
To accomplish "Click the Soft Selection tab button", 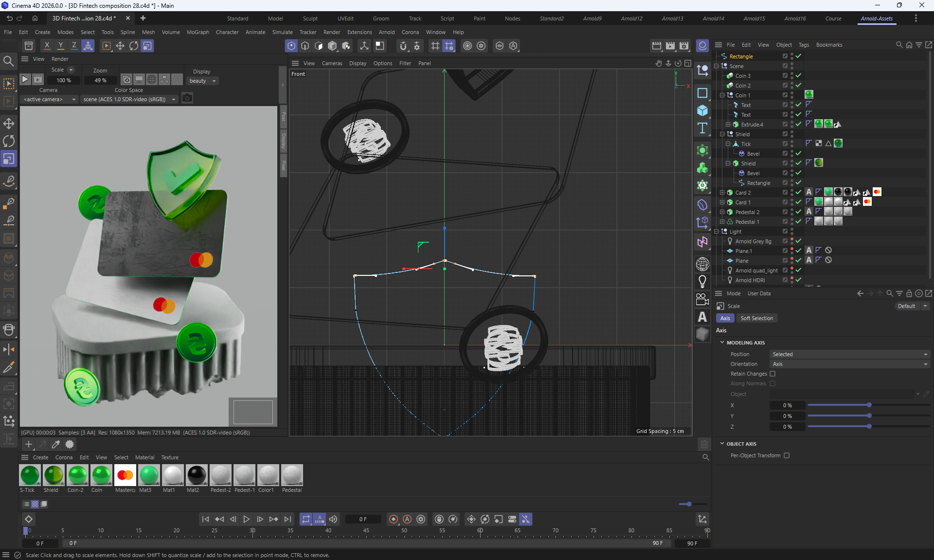I will (756, 318).
